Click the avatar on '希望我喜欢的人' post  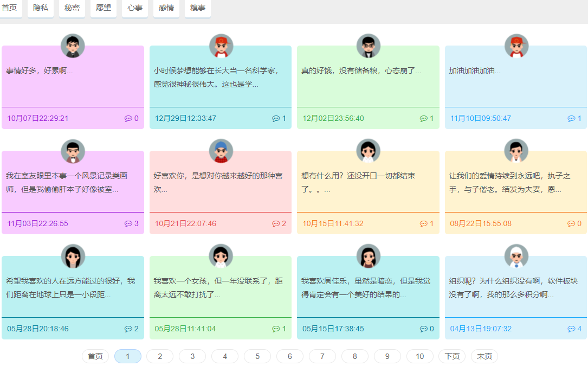[x=73, y=255]
